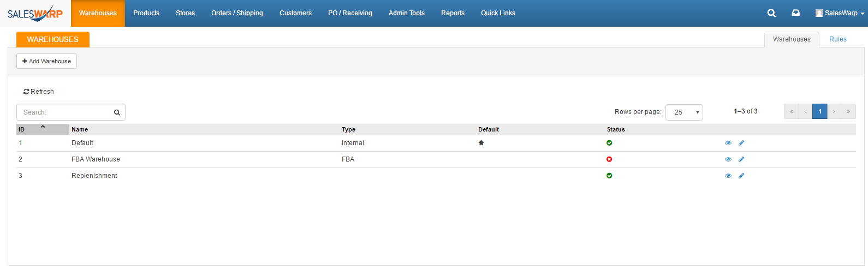The height and width of the screenshot is (269, 868).
Task: Edit the Replenishment warehouse (pencil icon)
Action: point(741,176)
